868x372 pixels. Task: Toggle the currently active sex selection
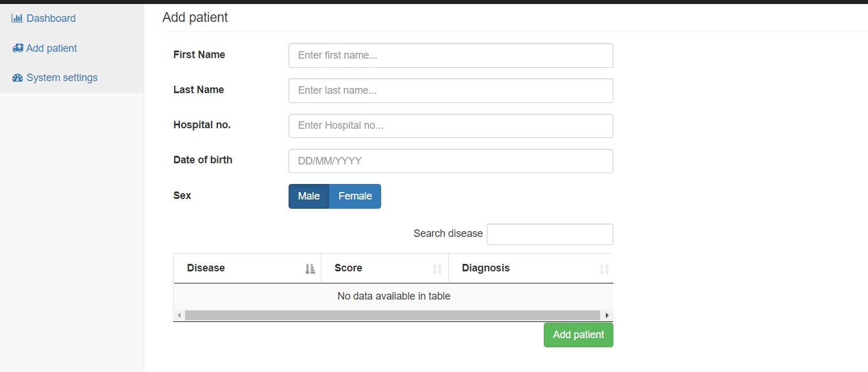[x=309, y=196]
